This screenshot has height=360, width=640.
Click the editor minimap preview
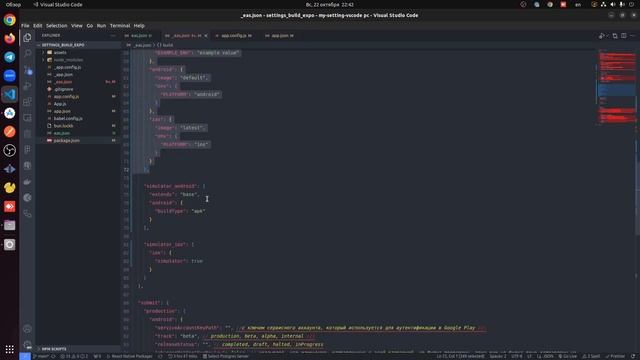(616, 87)
